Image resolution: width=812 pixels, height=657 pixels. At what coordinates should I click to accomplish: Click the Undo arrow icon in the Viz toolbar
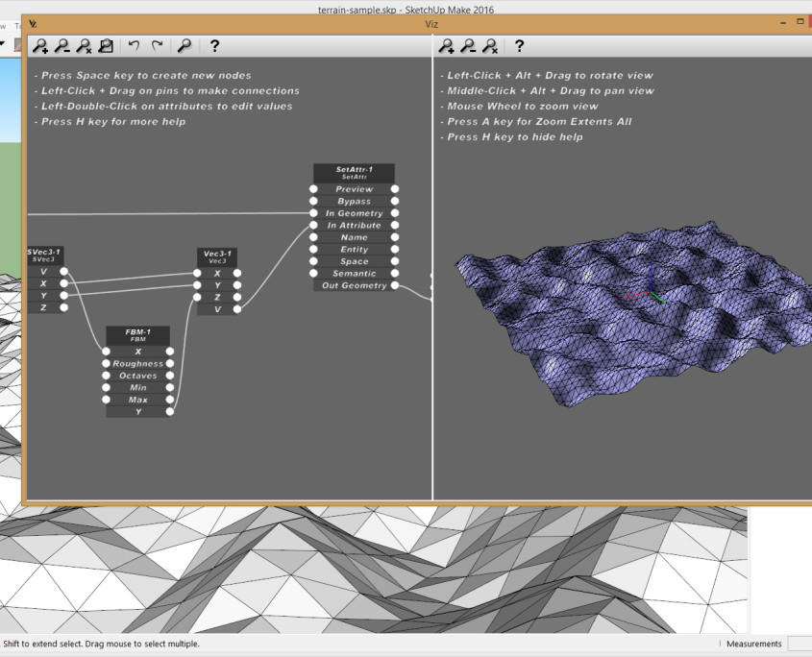pos(133,45)
